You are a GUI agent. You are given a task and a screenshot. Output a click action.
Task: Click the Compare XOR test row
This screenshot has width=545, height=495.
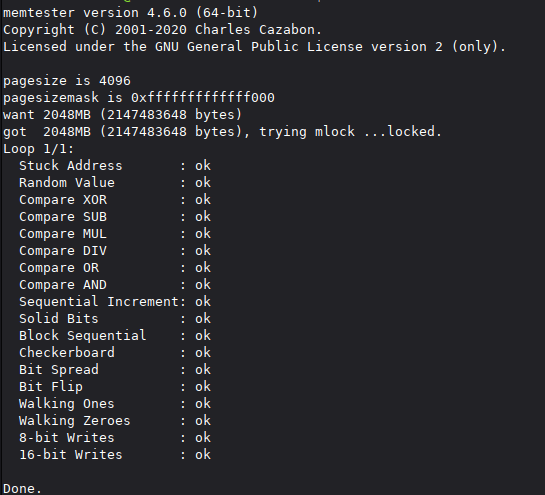115,200
